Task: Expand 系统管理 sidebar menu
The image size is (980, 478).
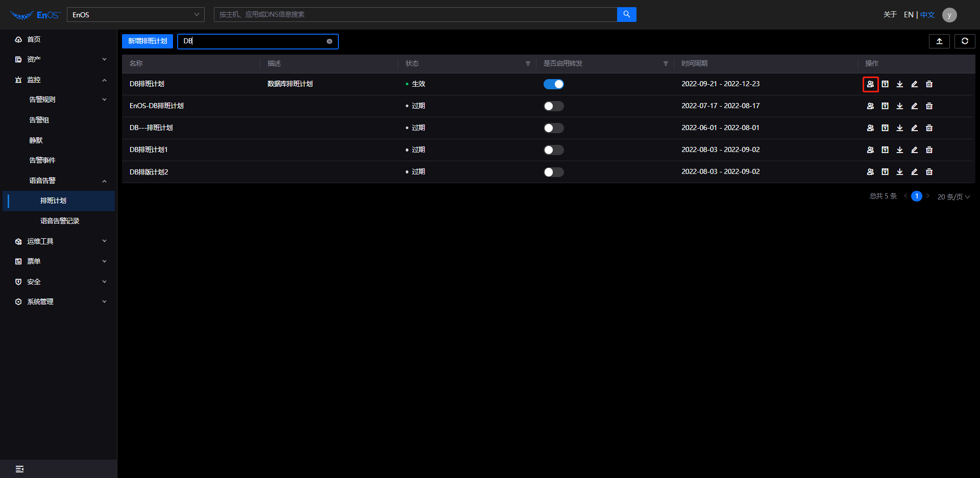Action: pyautogui.click(x=59, y=301)
